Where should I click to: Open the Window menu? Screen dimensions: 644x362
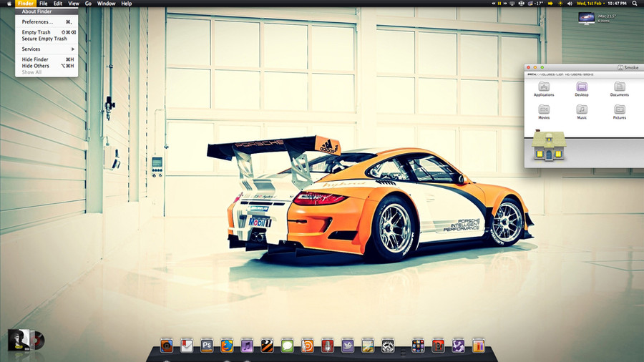[x=106, y=4]
